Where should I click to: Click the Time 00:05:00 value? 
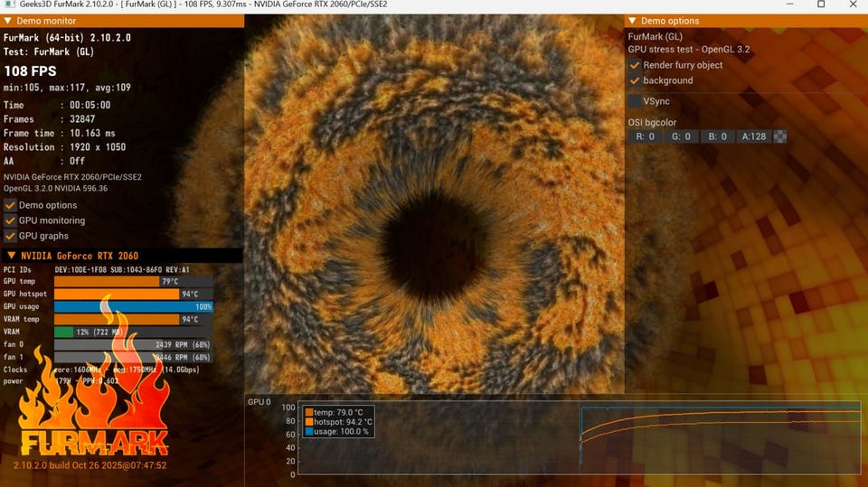tap(90, 105)
